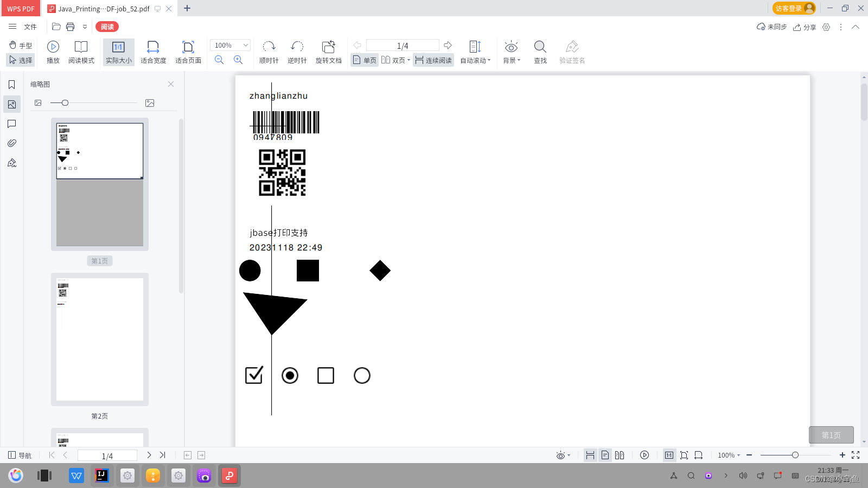Print document with printer icon
868x488 pixels.
point(70,27)
